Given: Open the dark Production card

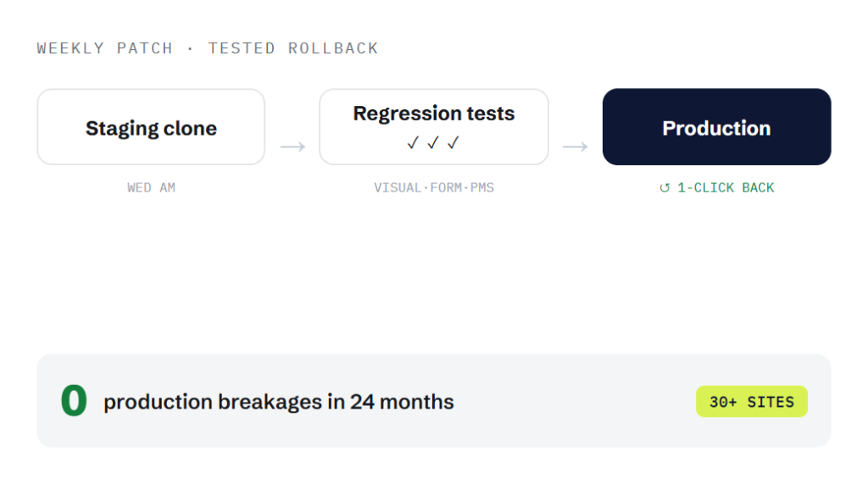Looking at the screenshot, I should (x=717, y=127).
